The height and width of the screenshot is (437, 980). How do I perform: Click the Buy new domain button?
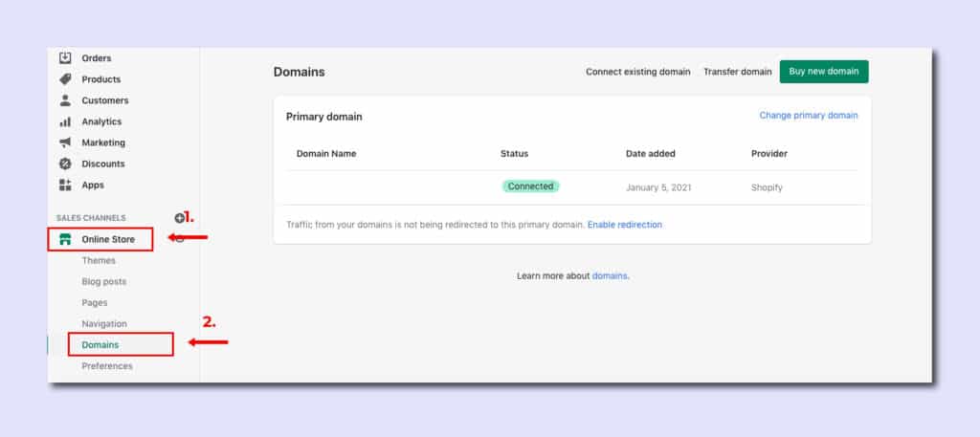point(824,72)
